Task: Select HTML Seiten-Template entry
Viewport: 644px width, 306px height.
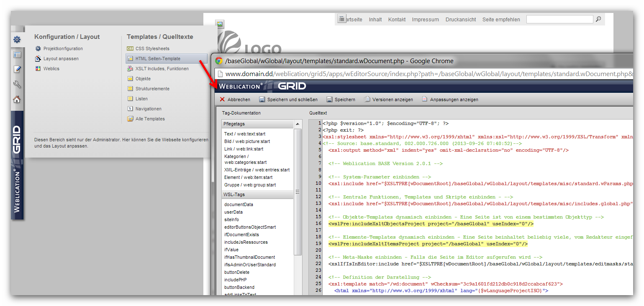Action: 167,59
